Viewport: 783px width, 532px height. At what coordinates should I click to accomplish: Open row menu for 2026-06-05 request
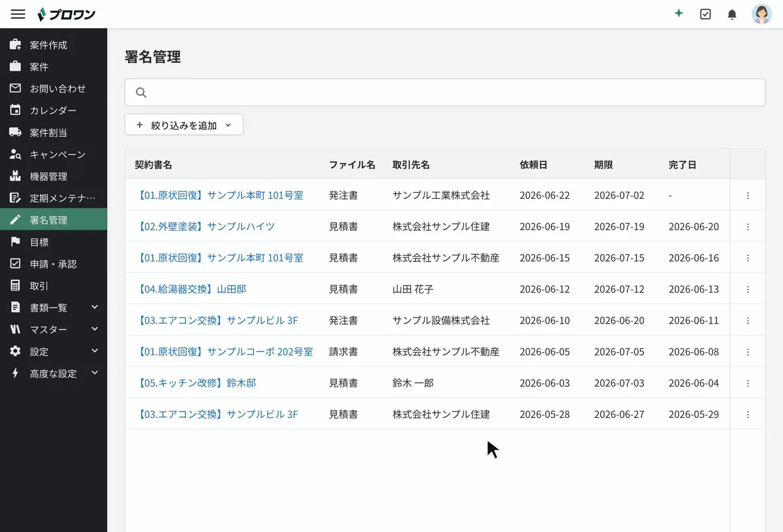click(x=748, y=352)
